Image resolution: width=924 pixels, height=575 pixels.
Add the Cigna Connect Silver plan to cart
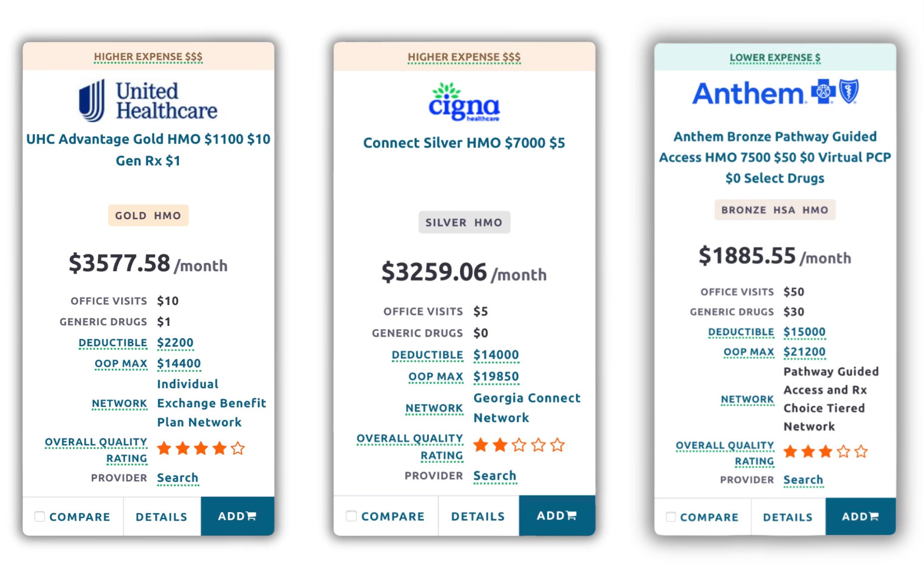tap(557, 516)
